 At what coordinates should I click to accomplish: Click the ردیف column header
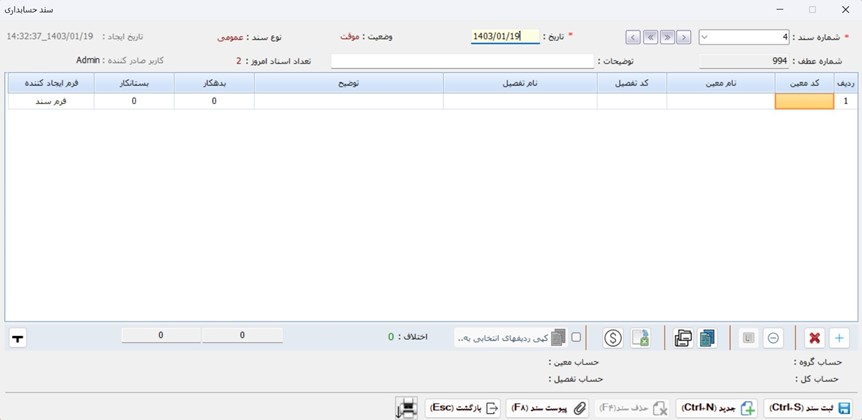(x=845, y=83)
